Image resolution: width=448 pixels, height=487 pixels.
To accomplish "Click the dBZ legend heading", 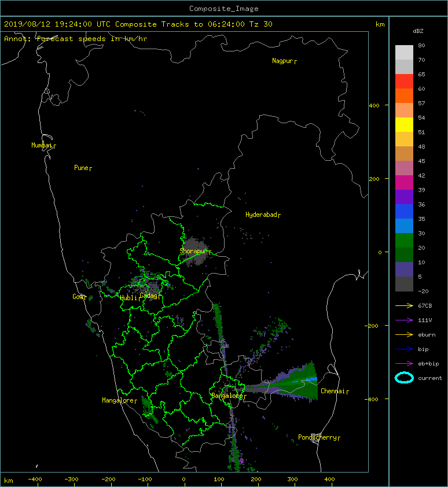I will click(418, 31).
